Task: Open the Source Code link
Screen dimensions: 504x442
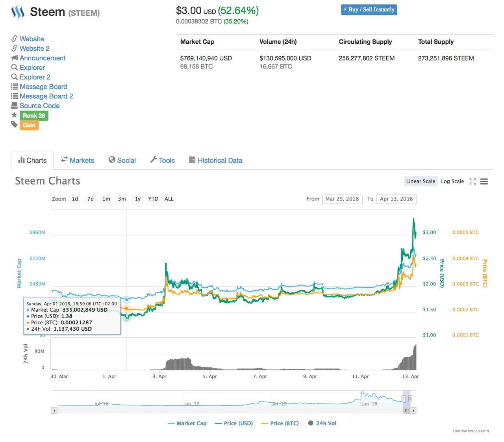Action: [x=40, y=106]
